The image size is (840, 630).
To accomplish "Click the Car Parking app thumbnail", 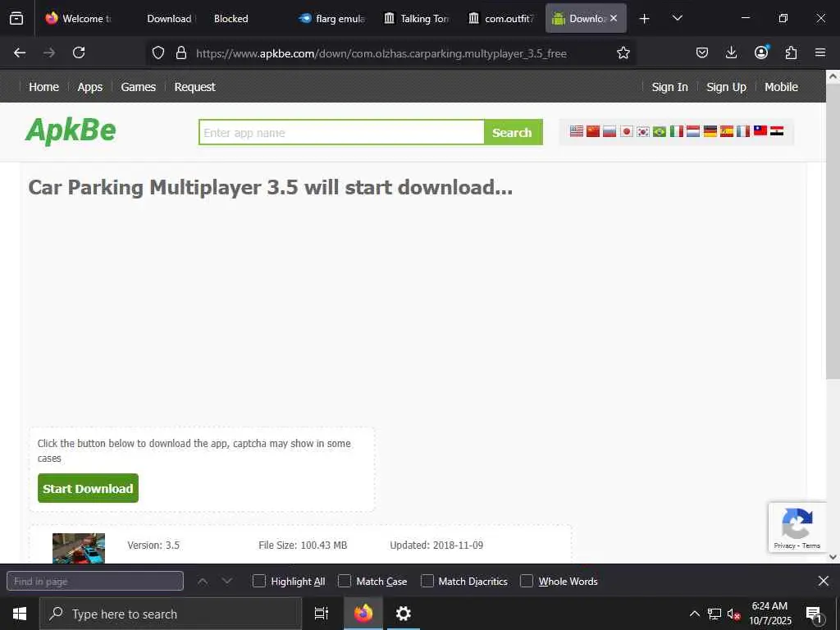I will [x=79, y=548].
